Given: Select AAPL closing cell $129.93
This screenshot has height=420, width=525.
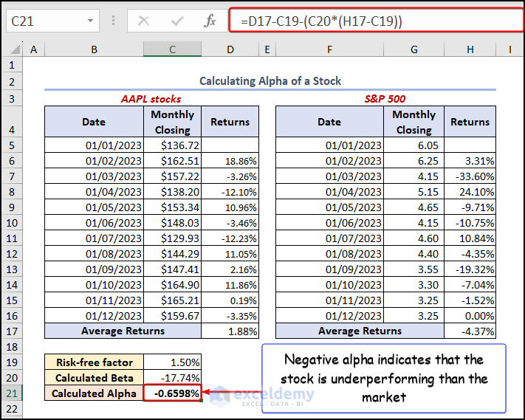Looking at the screenshot, I should tap(173, 238).
